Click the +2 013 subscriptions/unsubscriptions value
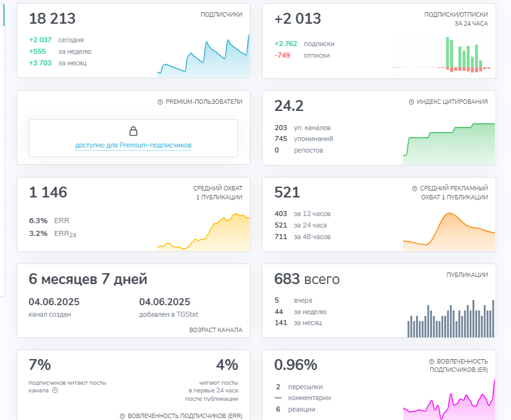511x420 pixels. pos(297,19)
